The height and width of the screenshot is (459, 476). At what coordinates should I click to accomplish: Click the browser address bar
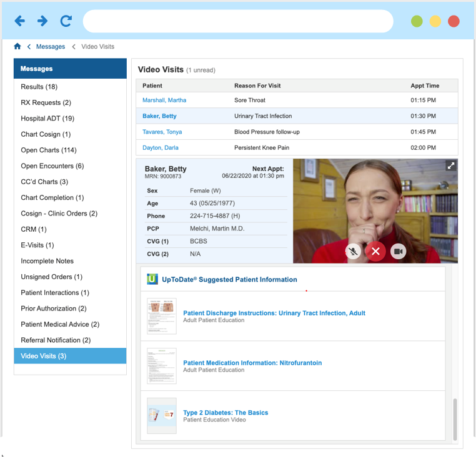(x=237, y=21)
